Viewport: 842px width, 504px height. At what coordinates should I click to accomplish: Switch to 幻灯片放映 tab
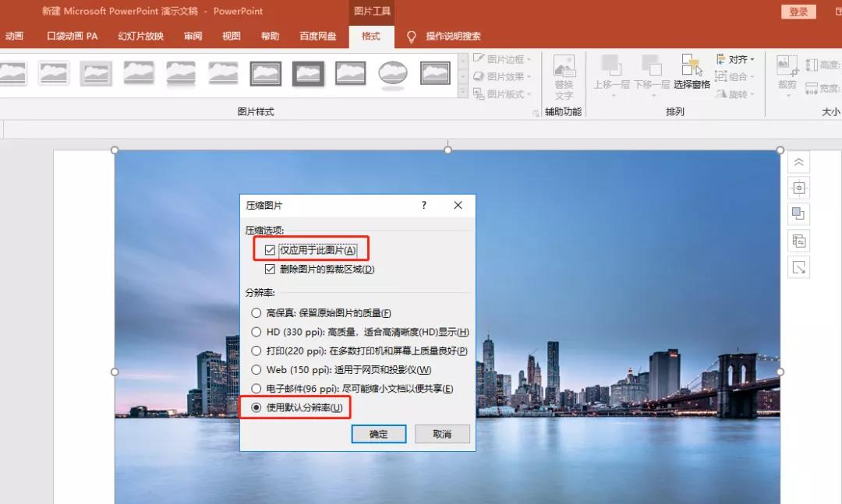pos(140,36)
